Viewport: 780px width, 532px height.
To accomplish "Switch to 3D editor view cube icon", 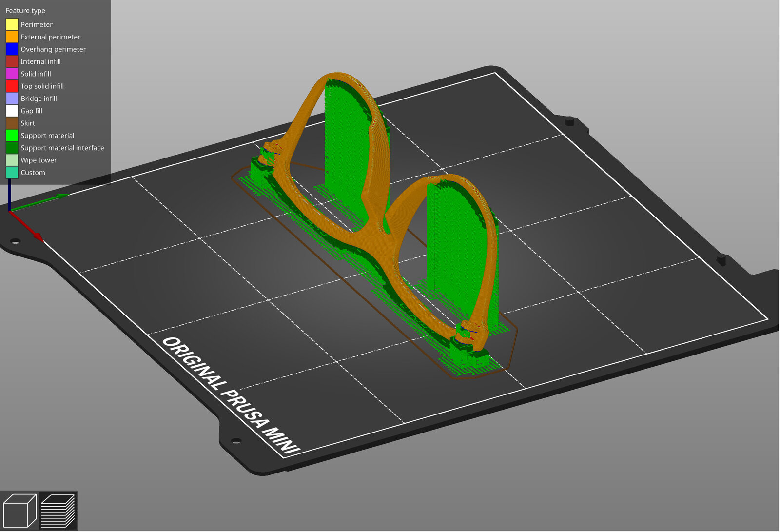I will coord(19,511).
